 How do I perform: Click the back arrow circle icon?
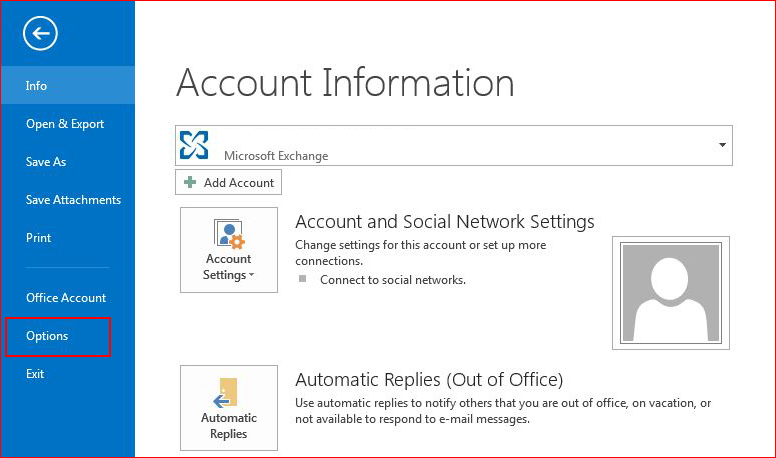coord(40,33)
